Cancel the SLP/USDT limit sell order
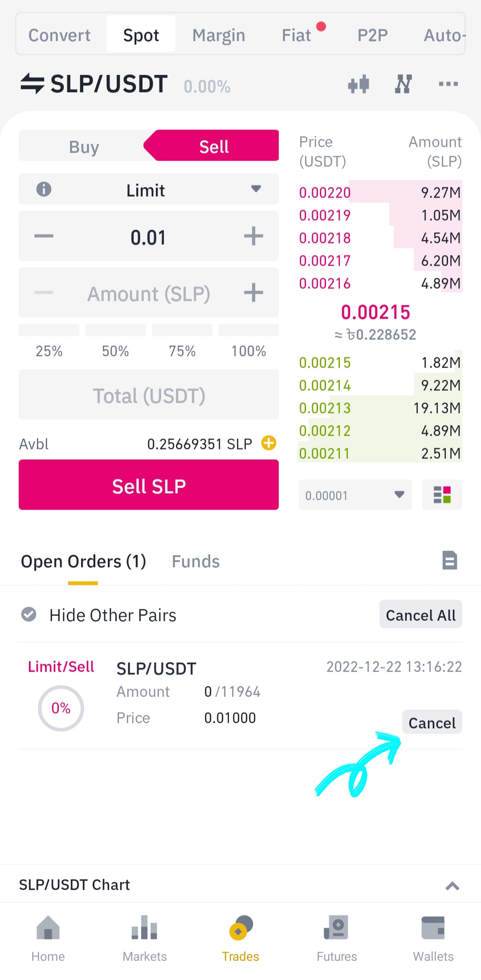Image resolution: width=481 pixels, height=980 pixels. pos(432,722)
